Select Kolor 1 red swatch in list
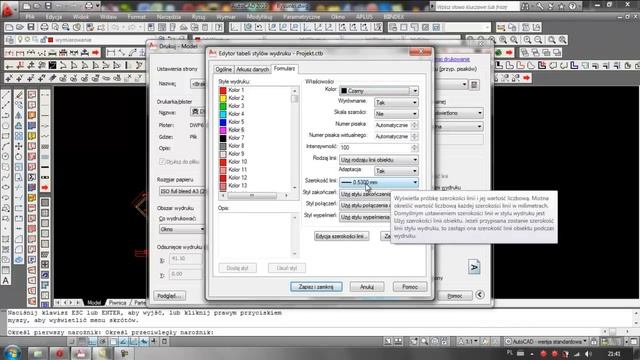640x360 pixels. point(223,90)
